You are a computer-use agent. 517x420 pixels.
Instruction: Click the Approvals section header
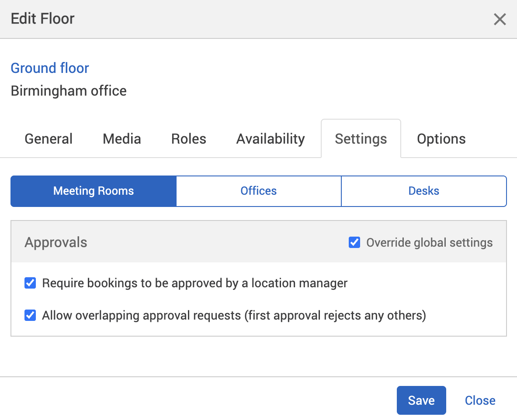[56, 242]
